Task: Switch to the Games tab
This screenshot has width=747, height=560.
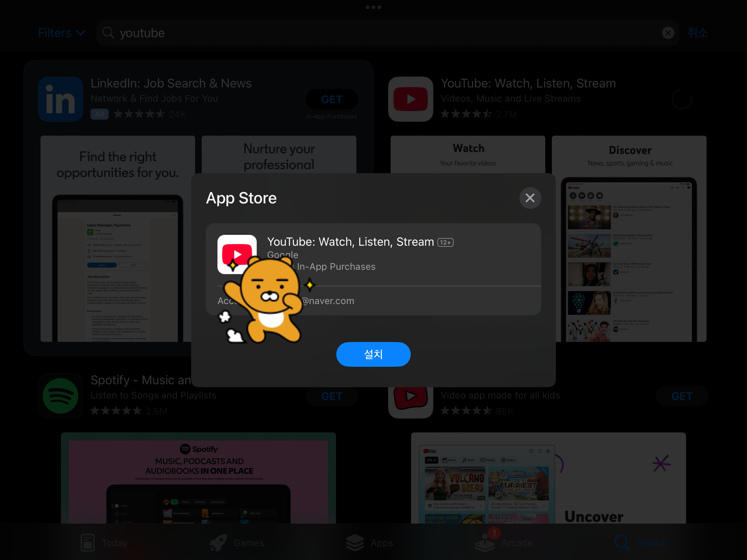Action: tap(236, 543)
